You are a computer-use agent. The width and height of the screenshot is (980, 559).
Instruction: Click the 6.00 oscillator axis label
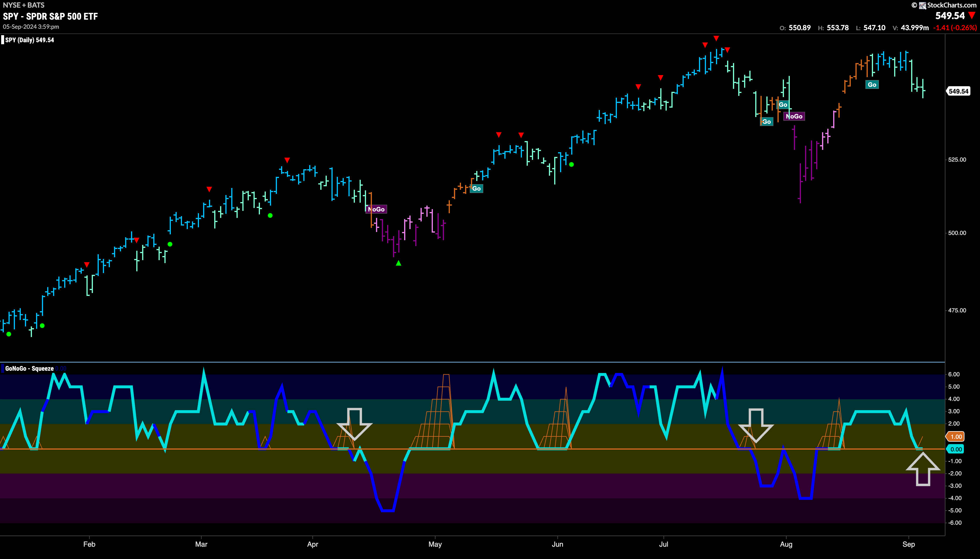pos(954,374)
